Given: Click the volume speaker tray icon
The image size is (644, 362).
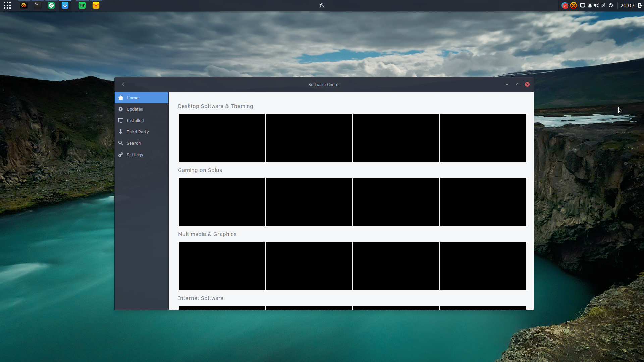Looking at the screenshot, I should (x=596, y=5).
